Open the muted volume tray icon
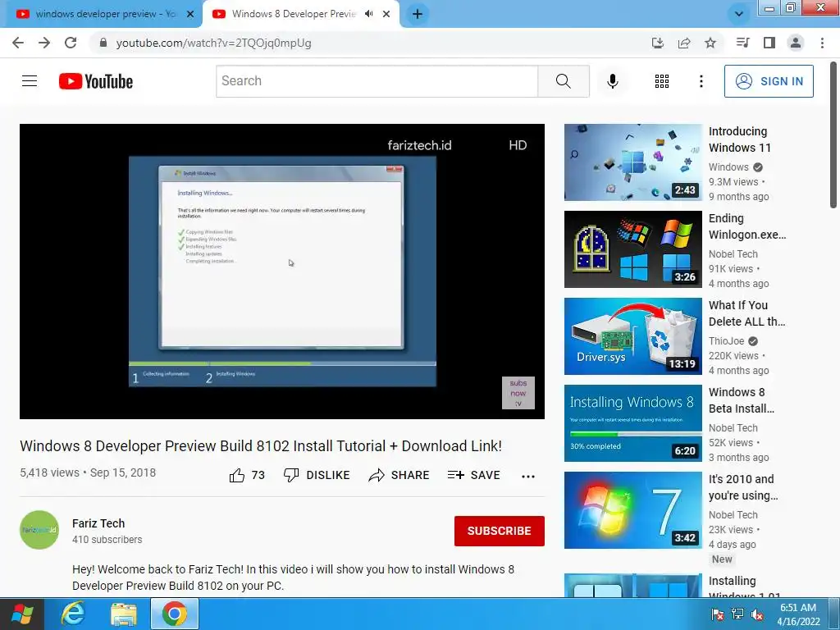The height and width of the screenshot is (630, 840). 757,614
